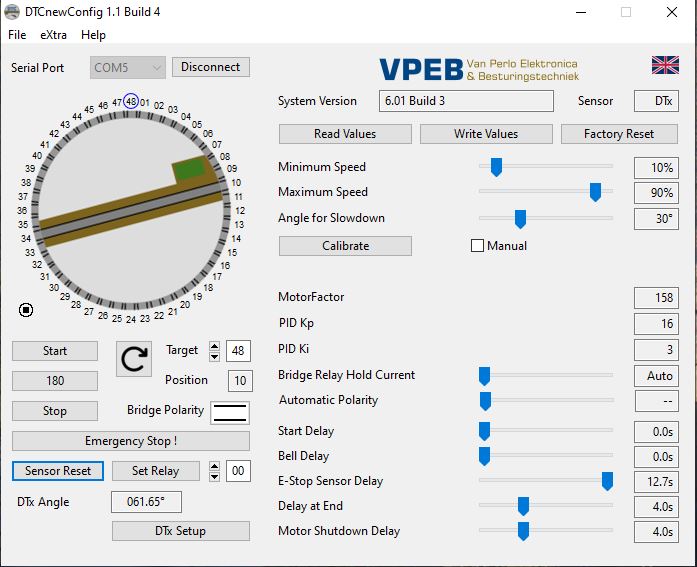Click the VPEB company logo
This screenshot has height=567, width=697.
click(x=478, y=69)
